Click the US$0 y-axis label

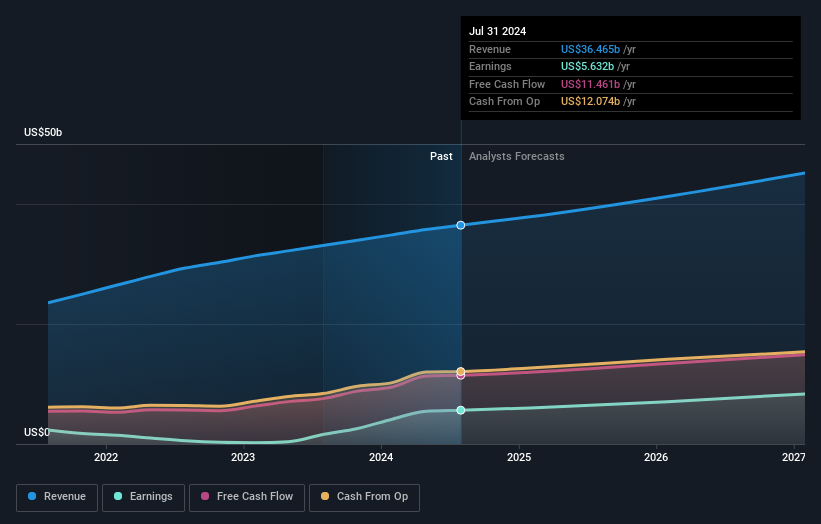click(37, 432)
